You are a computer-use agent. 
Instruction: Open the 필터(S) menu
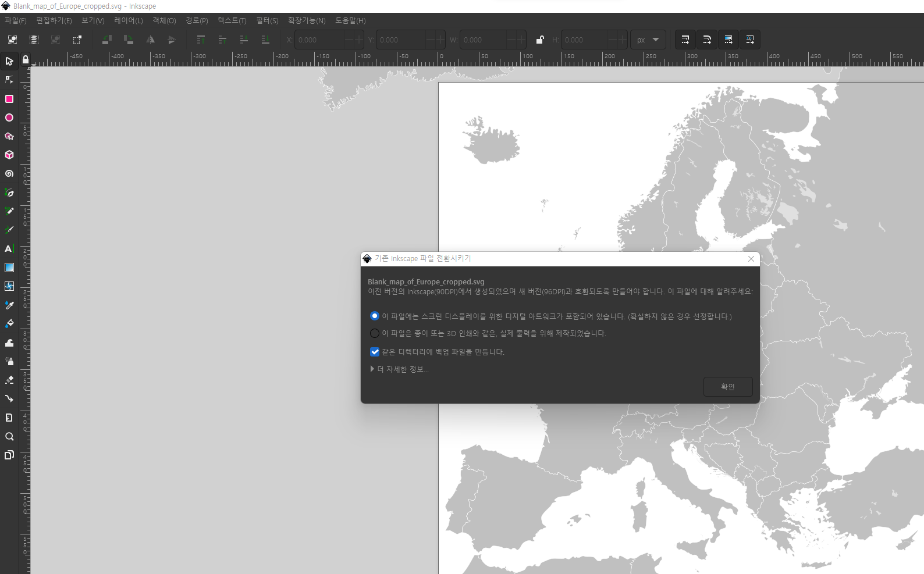(x=267, y=20)
